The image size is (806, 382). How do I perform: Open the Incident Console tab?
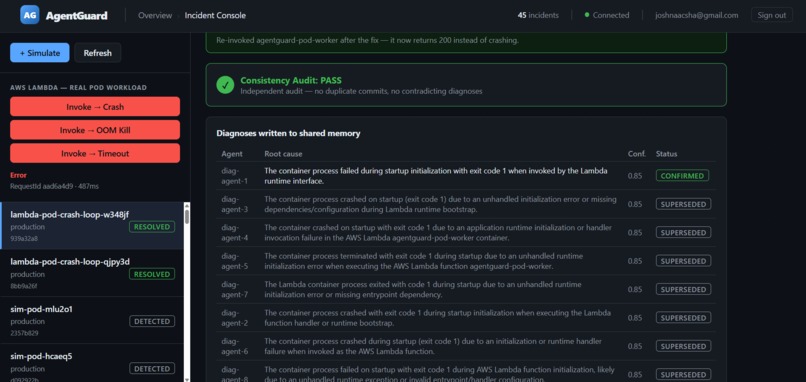click(215, 15)
